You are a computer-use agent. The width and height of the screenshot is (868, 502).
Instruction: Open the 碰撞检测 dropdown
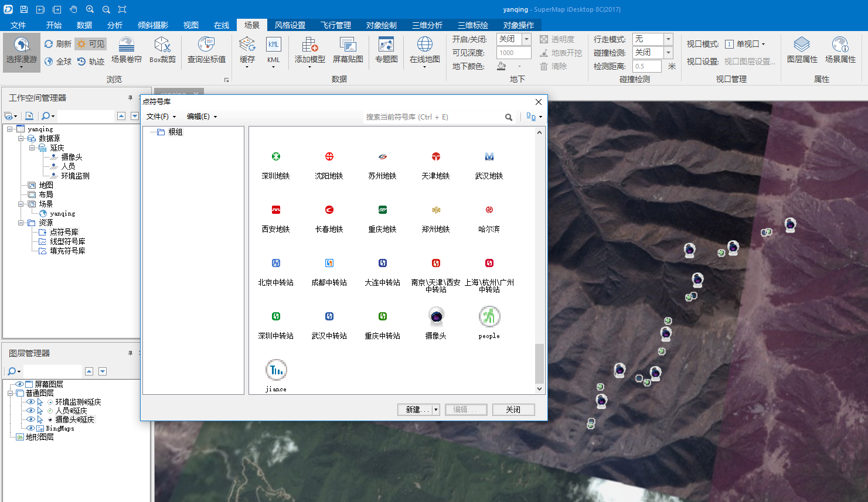click(668, 53)
